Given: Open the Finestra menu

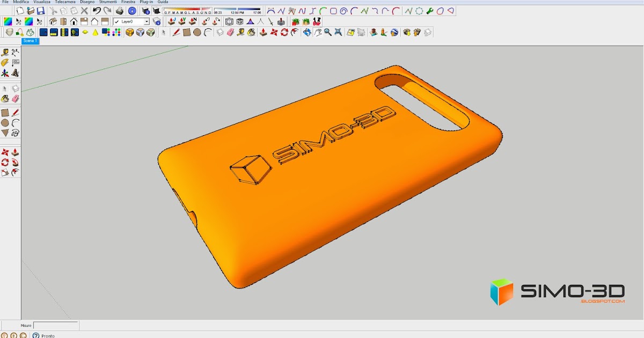Looking at the screenshot, I should coord(128,2).
